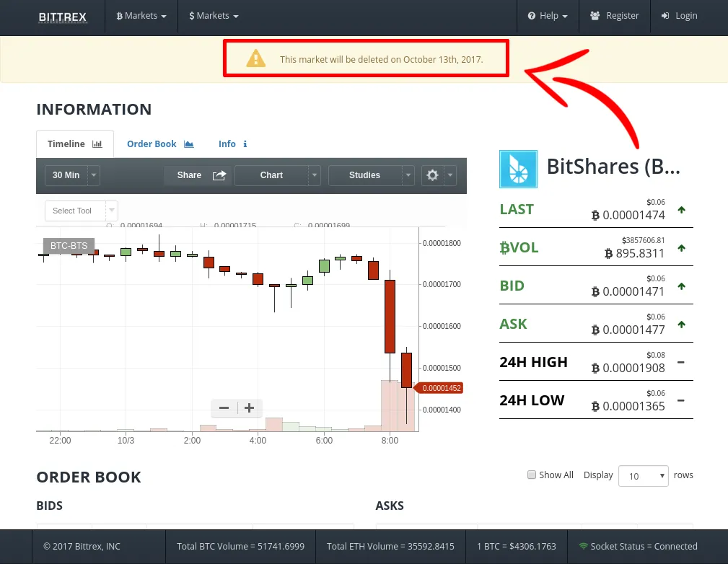Click the BTC-BTS chart label
Viewport: 728px width, 564px height.
[x=69, y=245]
